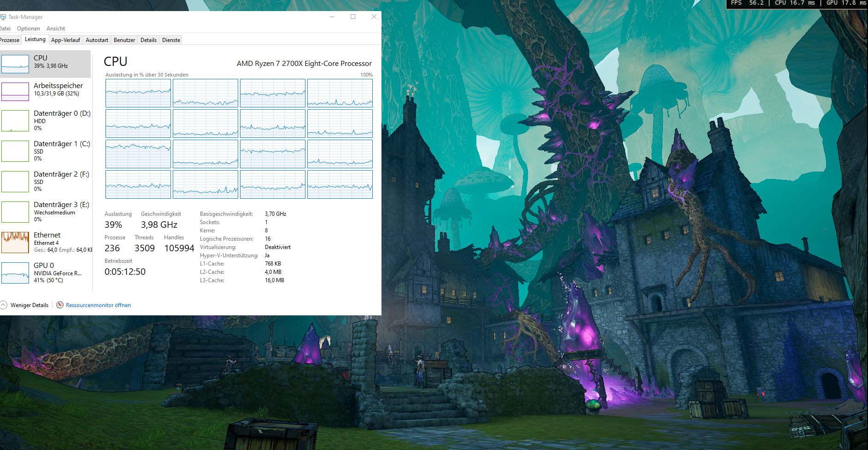Click the FPS counter in game overlay
This screenshot has height=450, width=868.
click(x=747, y=3)
